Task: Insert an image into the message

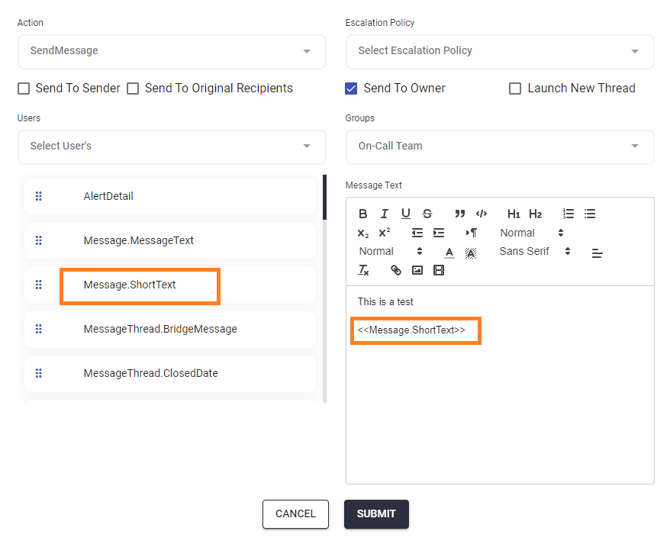Action: tap(417, 270)
